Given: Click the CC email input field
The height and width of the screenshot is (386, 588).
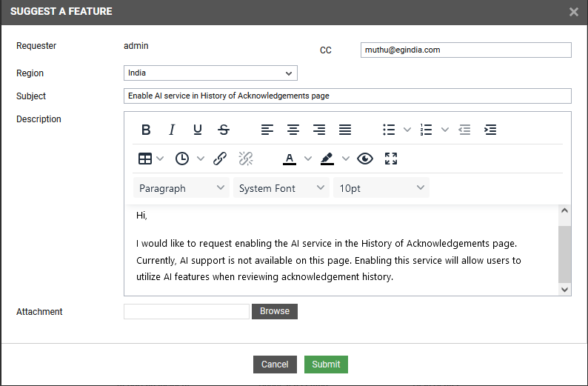Looking at the screenshot, I should (466, 50).
